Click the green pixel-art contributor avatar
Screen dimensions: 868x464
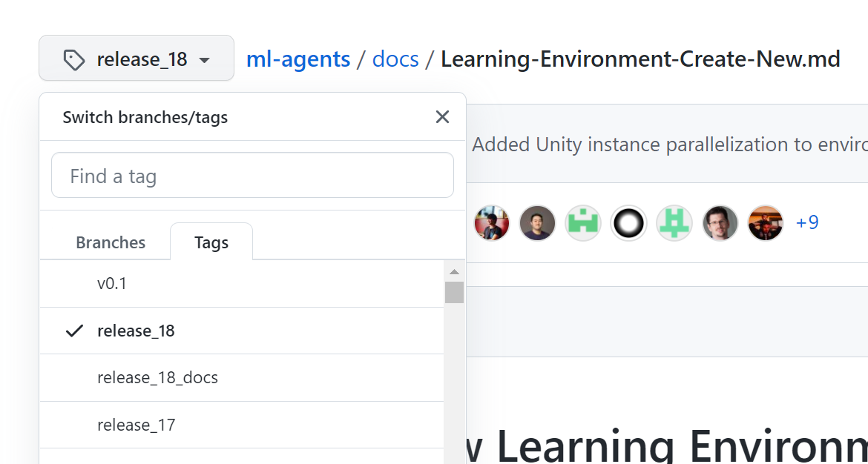point(583,222)
